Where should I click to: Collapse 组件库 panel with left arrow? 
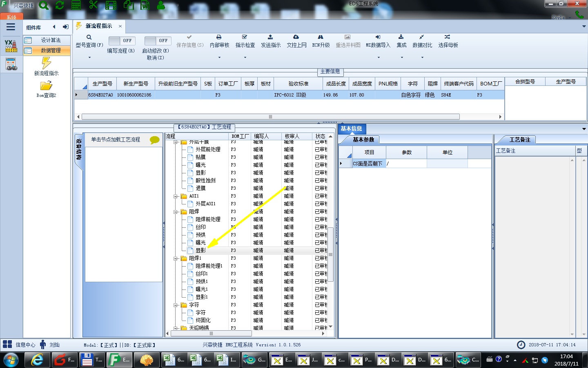(54, 27)
